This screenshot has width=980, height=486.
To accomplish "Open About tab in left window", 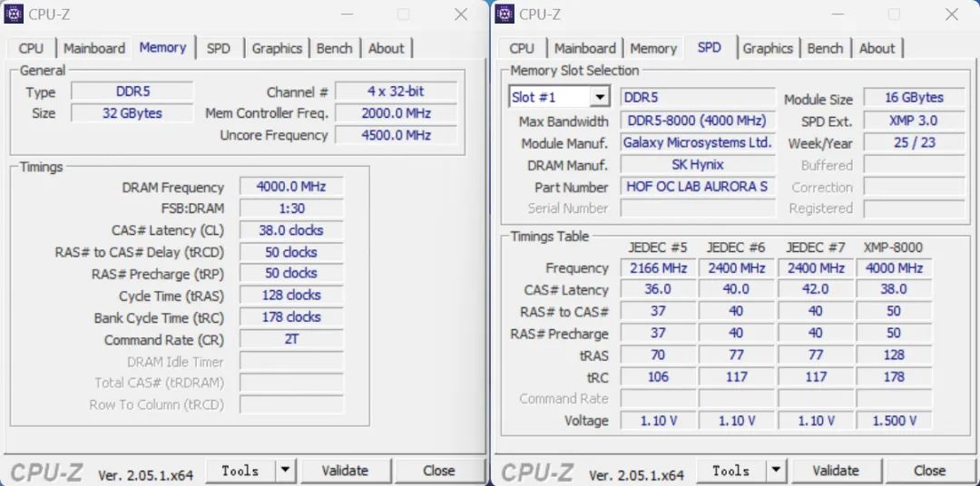I will pos(387,48).
